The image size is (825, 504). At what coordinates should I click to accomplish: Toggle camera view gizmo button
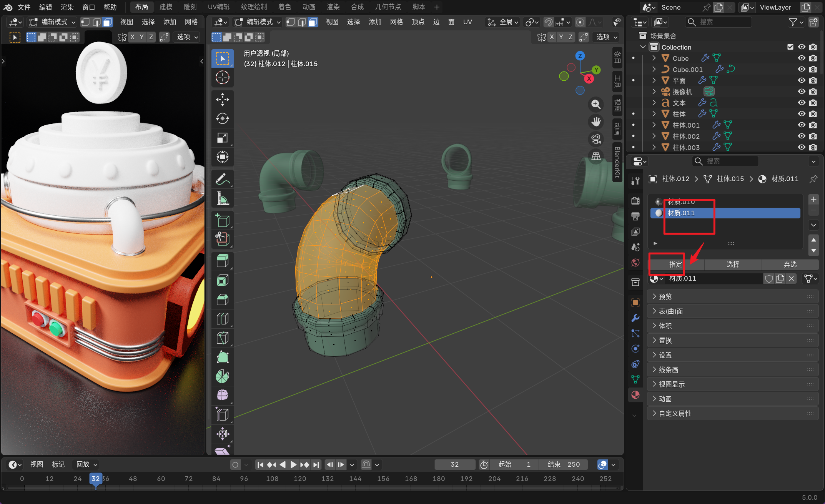tap(596, 139)
